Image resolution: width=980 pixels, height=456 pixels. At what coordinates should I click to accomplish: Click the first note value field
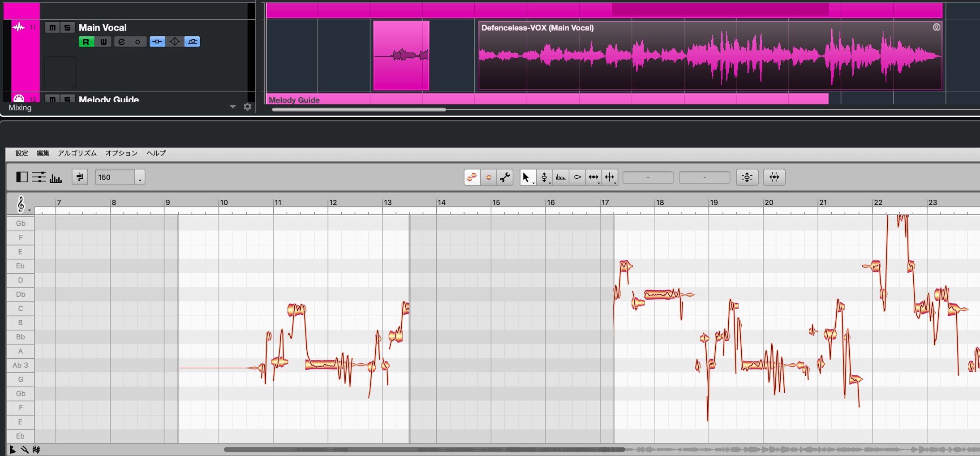pos(648,177)
